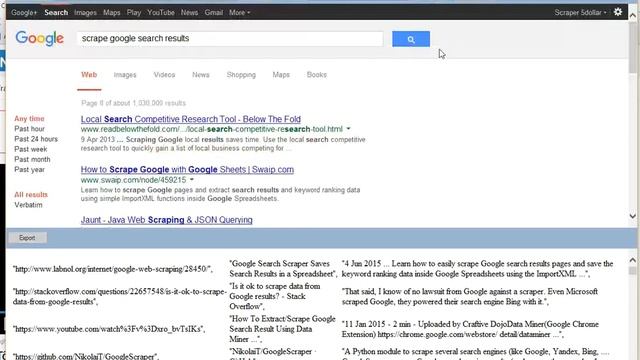Expand arrow next to swaip.com URL
The image size is (640, 360).
[x=191, y=180]
